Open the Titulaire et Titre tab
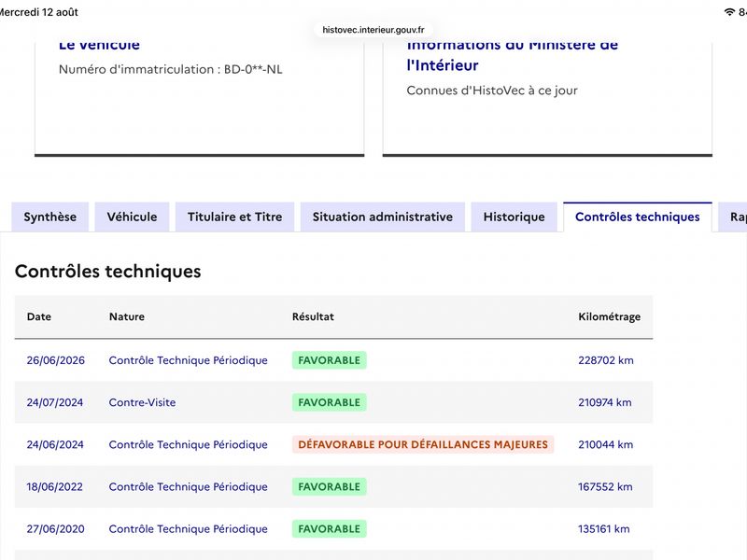This screenshot has width=747, height=560. click(235, 217)
